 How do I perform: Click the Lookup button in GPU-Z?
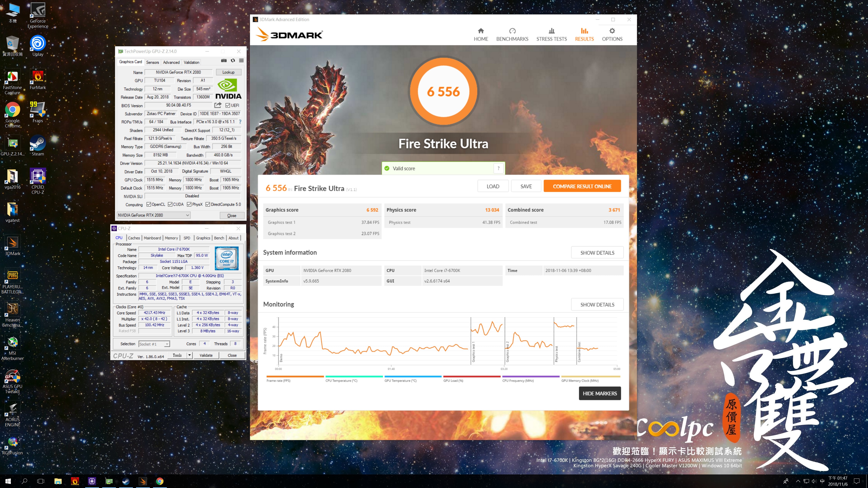click(x=228, y=72)
